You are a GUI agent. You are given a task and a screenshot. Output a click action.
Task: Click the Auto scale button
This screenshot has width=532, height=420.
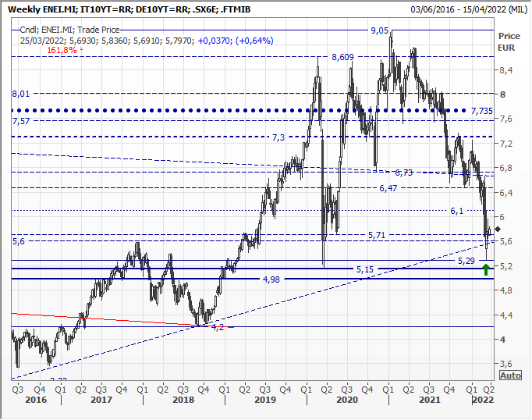(509, 376)
